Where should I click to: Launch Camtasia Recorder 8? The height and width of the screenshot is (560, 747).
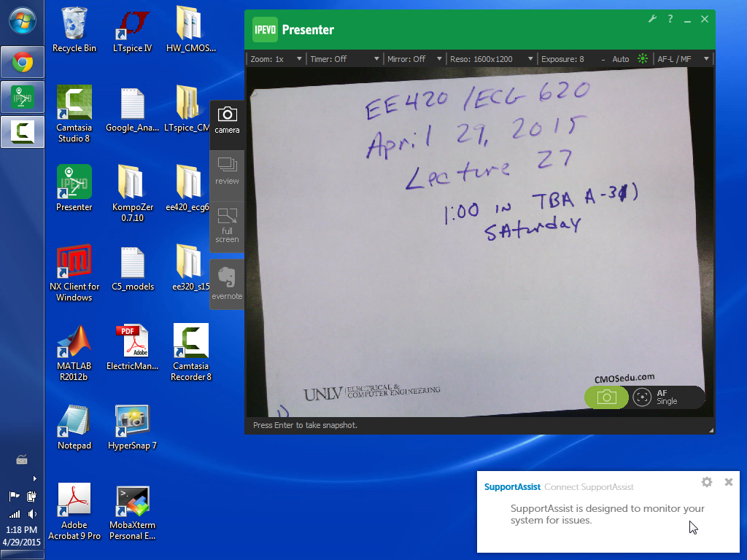(x=190, y=353)
